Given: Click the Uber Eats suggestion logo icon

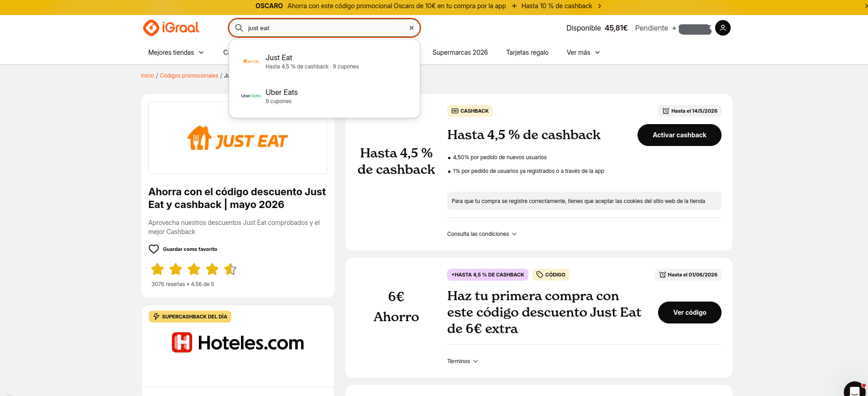Looking at the screenshot, I should [251, 96].
